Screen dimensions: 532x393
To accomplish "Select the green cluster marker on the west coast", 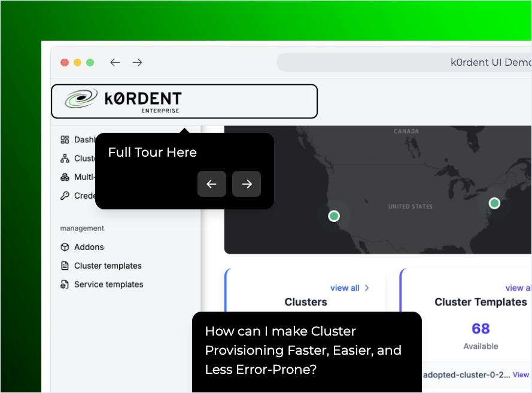I will [334, 216].
